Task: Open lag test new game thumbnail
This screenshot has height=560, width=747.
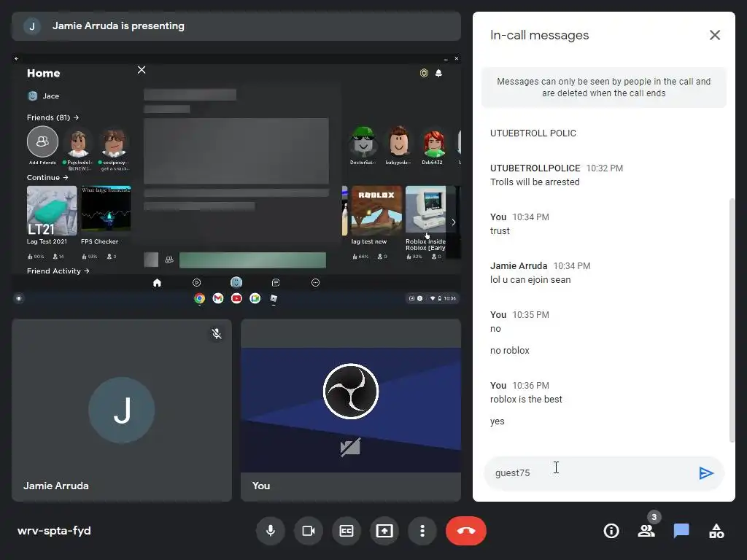Action: [x=376, y=211]
